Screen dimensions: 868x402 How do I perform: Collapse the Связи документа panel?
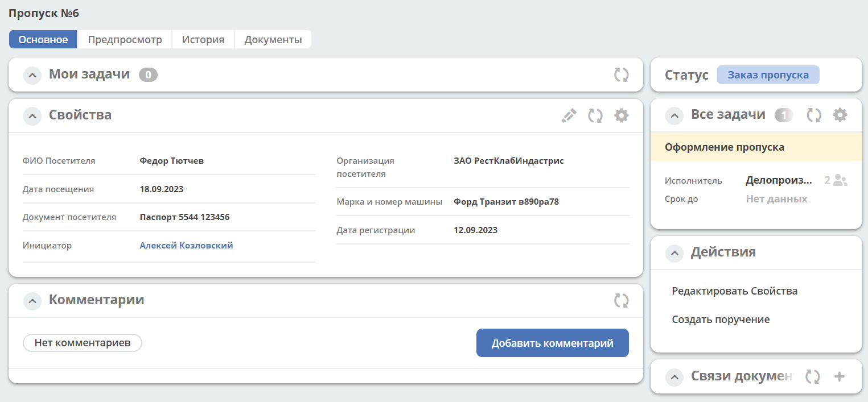(x=674, y=377)
